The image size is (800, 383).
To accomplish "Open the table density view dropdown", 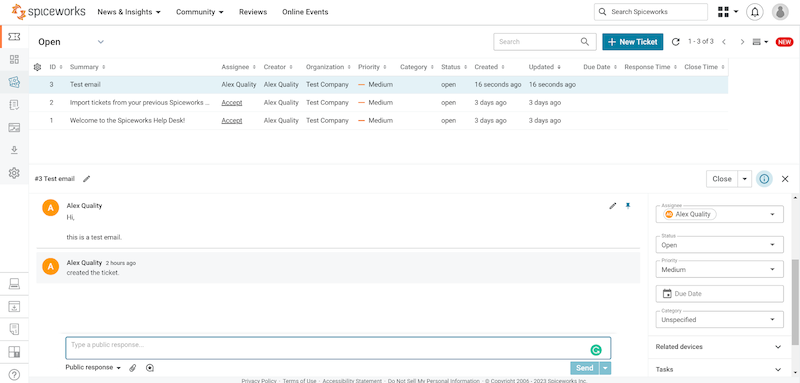I will (x=760, y=42).
